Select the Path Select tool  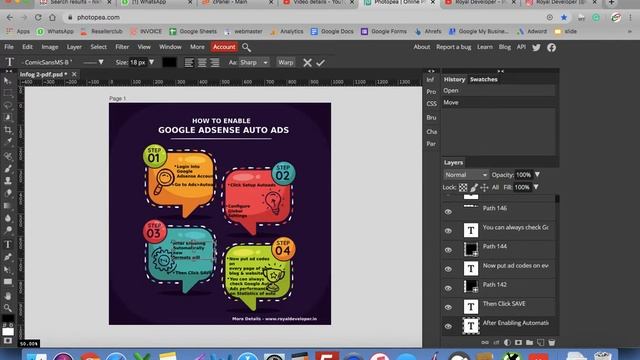coord(7,269)
